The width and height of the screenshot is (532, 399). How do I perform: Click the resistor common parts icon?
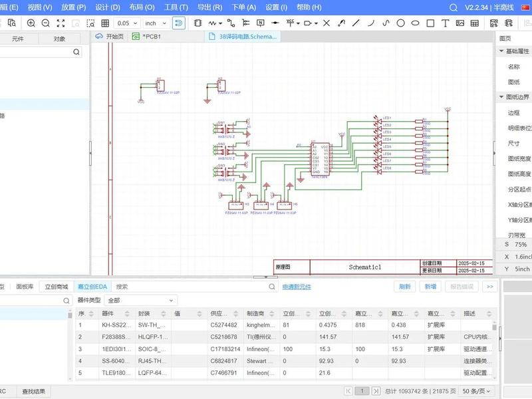(212, 23)
